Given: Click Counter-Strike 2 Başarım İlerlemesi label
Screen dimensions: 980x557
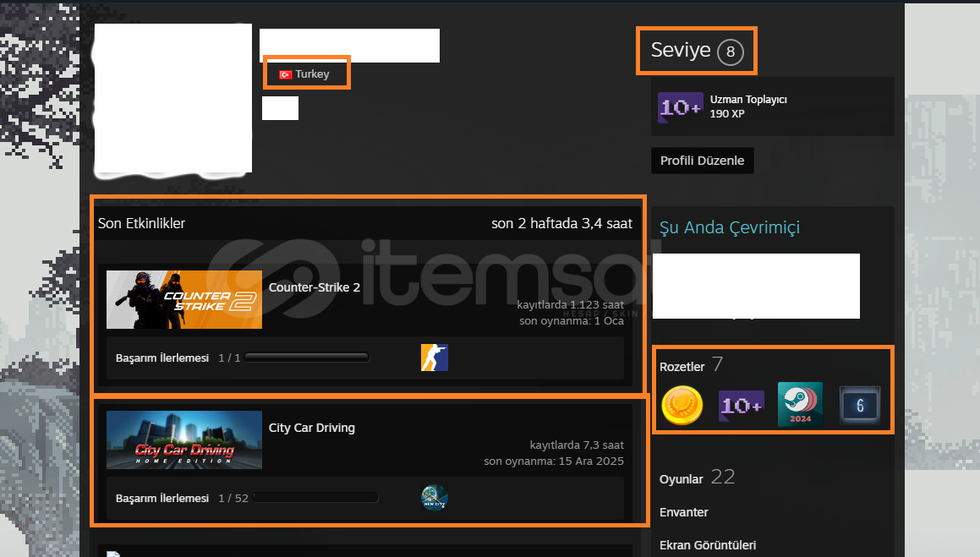Looking at the screenshot, I should tap(162, 358).
